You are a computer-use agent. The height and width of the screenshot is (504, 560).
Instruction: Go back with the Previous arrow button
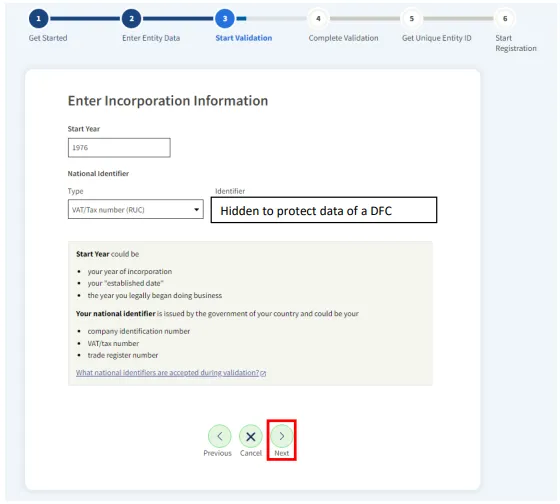(220, 436)
